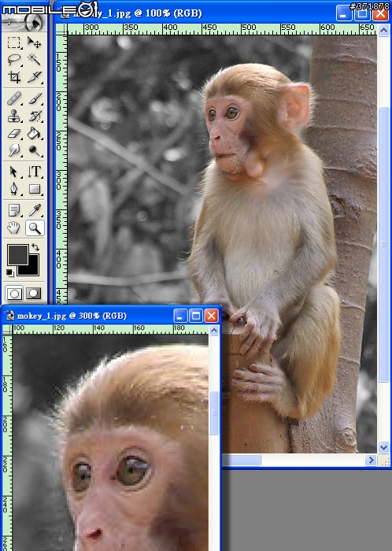Viewport: 392px width, 551px height.
Task: Click the document icon in 300% window title
Action: point(10,316)
